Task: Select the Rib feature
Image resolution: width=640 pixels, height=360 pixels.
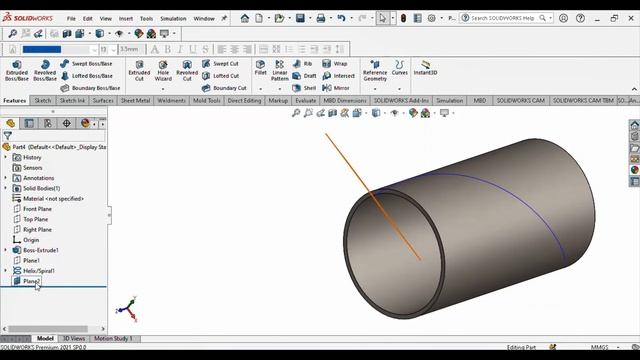Action: pos(302,64)
